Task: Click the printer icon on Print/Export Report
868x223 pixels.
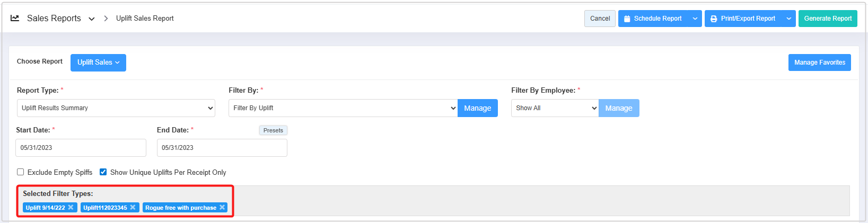Action: [714, 19]
